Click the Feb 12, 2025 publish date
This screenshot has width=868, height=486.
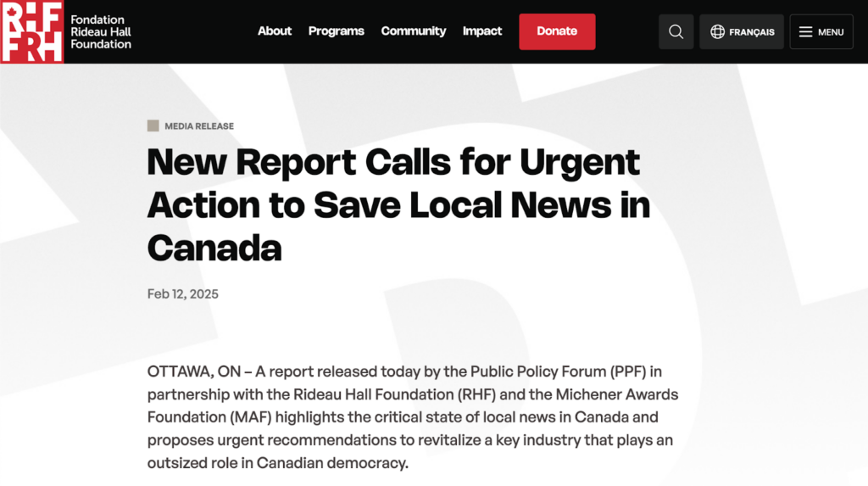pos(183,294)
